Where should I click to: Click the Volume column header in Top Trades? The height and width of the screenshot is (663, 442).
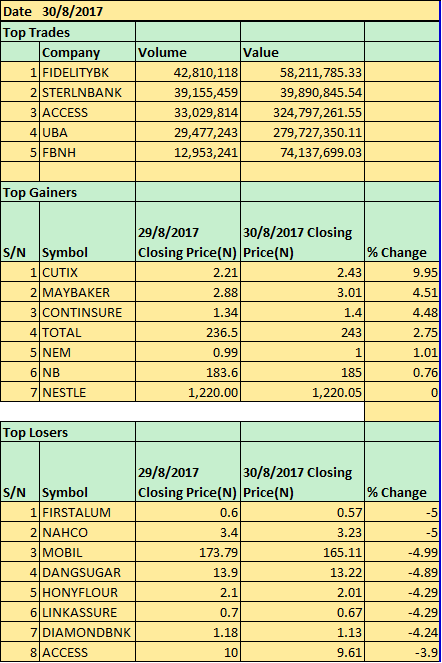[188, 52]
